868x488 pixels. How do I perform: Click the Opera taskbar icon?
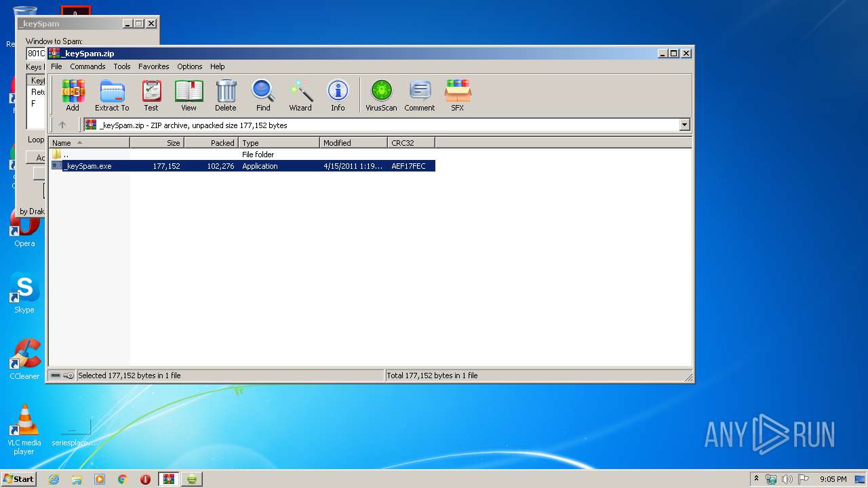145,479
